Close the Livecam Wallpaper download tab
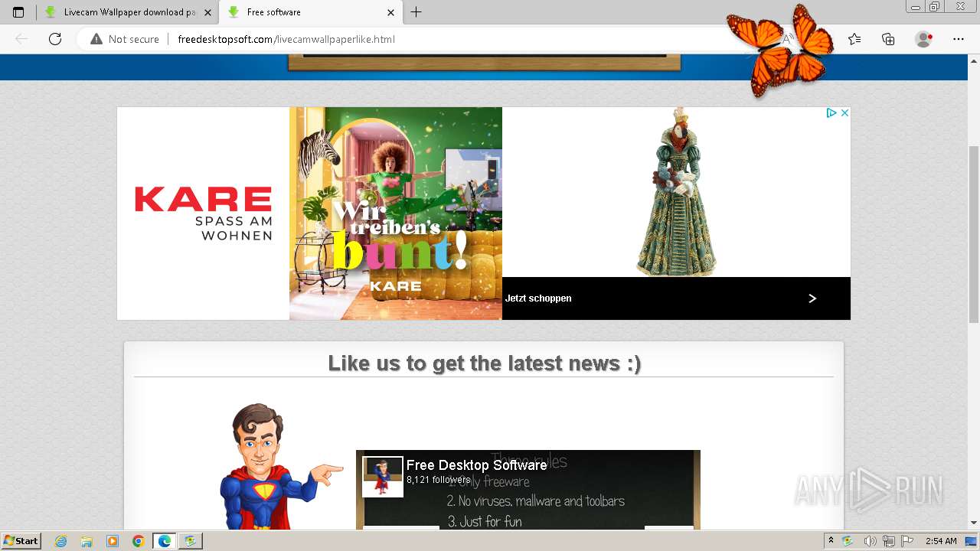980x551 pixels. 207,12
